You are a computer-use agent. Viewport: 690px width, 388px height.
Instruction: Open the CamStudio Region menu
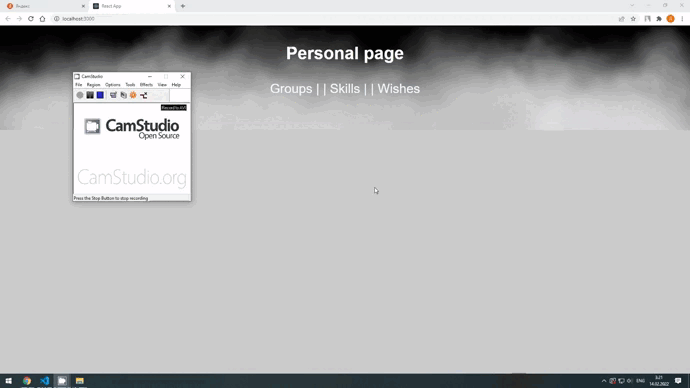93,84
